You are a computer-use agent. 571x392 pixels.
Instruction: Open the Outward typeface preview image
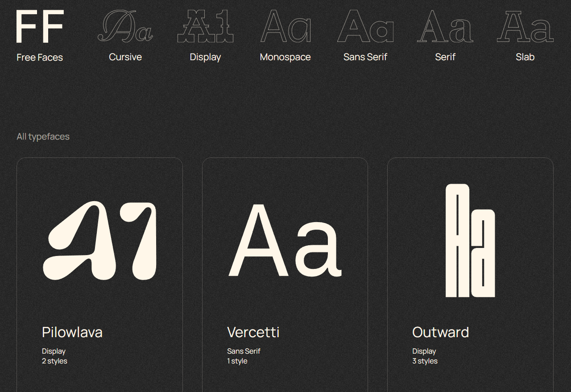pyautogui.click(x=470, y=240)
